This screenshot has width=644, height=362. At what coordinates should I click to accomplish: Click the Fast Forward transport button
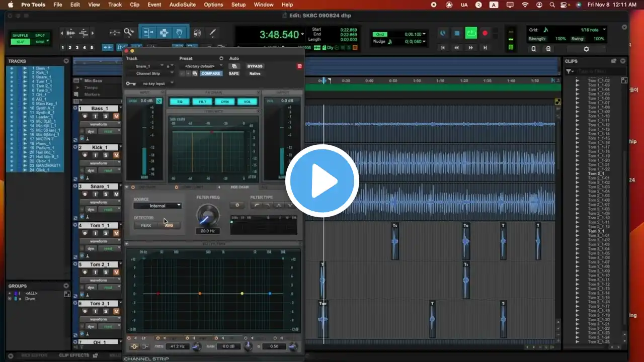[x=471, y=48]
